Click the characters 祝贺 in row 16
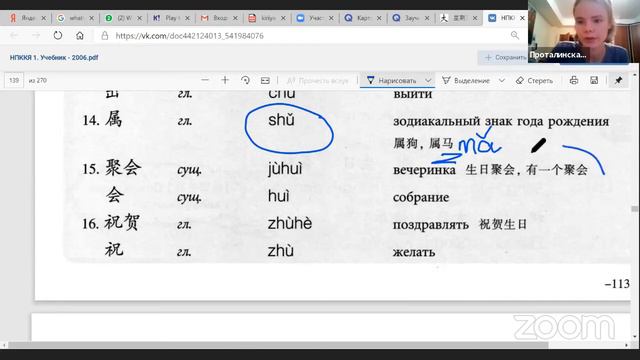 (x=122, y=222)
